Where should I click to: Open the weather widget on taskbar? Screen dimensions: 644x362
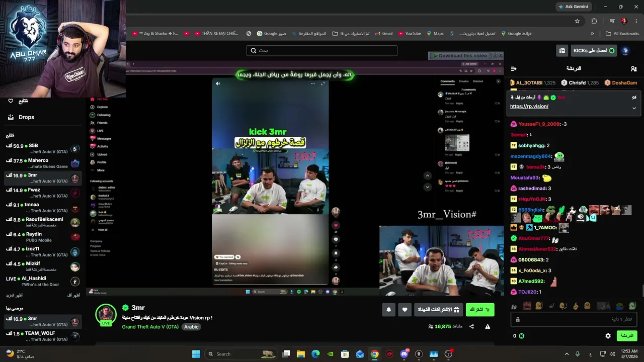pyautogui.click(x=20, y=354)
